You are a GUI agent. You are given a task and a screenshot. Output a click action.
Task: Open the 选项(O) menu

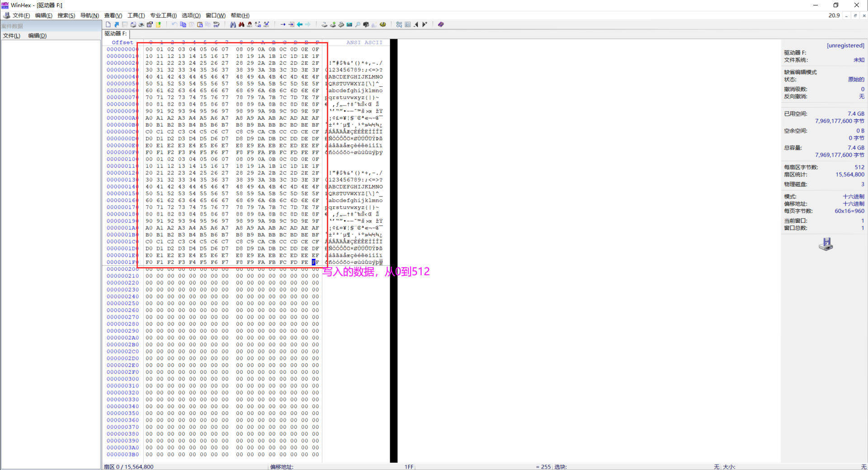coord(191,15)
